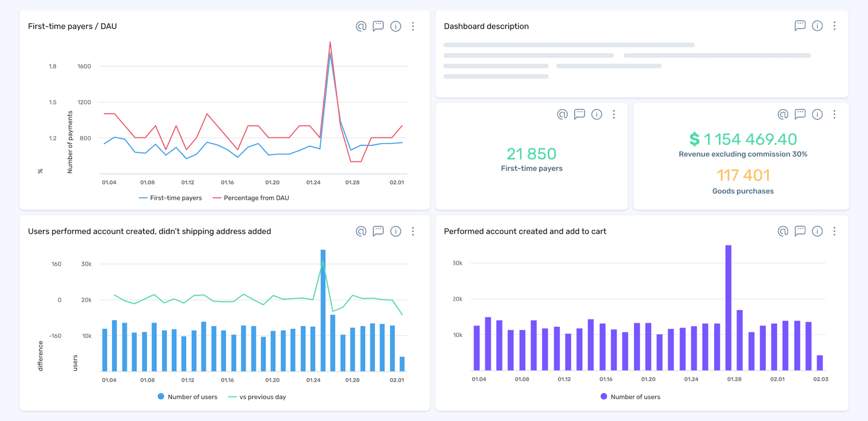Select the mention icon on Performed account created chart
The width and height of the screenshot is (868, 421).
(x=783, y=231)
